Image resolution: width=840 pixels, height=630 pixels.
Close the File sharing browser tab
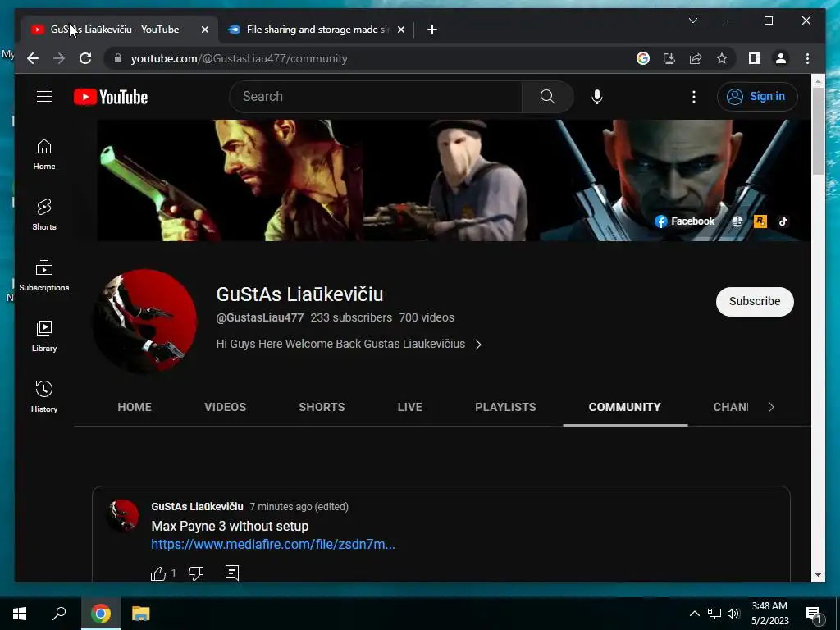point(400,30)
